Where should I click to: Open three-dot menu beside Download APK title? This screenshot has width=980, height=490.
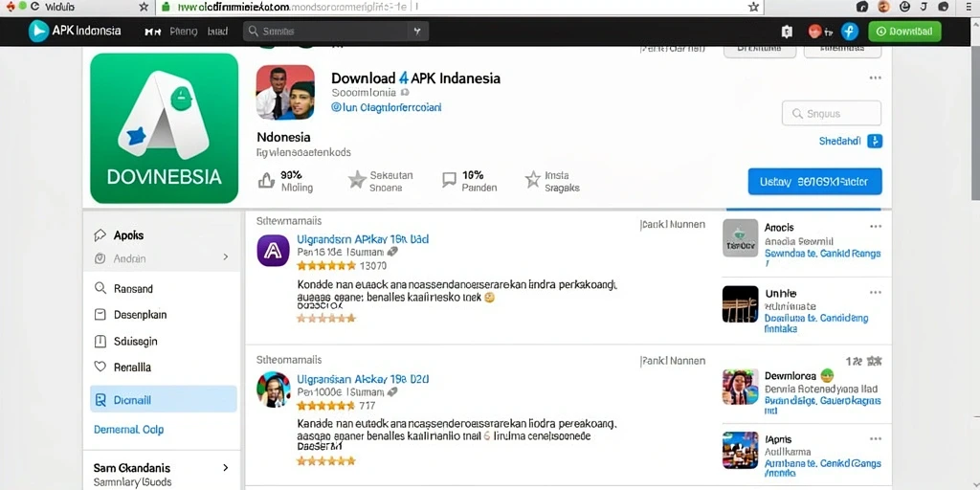click(x=875, y=78)
